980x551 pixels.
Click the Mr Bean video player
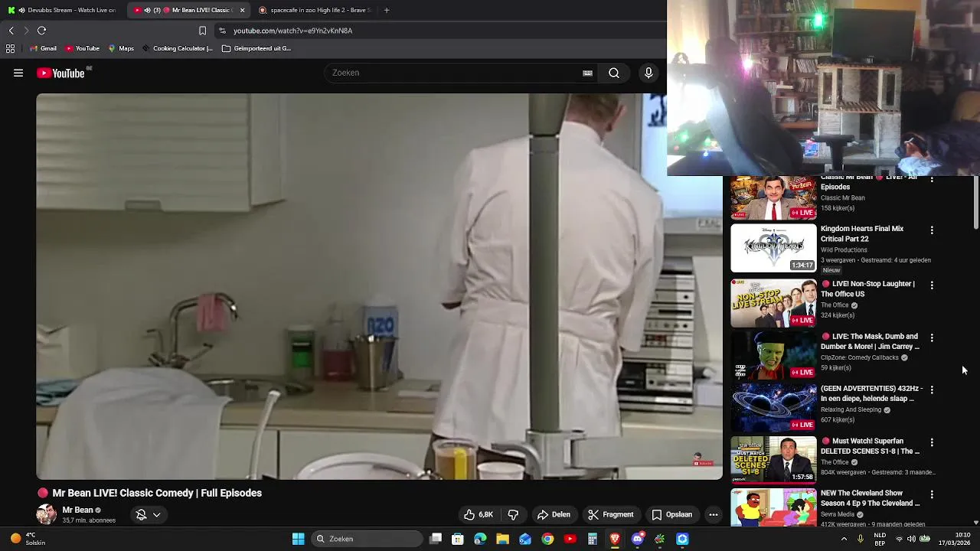pos(379,286)
